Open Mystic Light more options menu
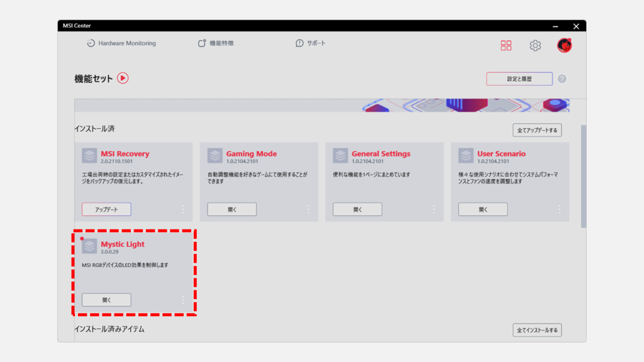The height and width of the screenshot is (362, 644). (x=183, y=300)
